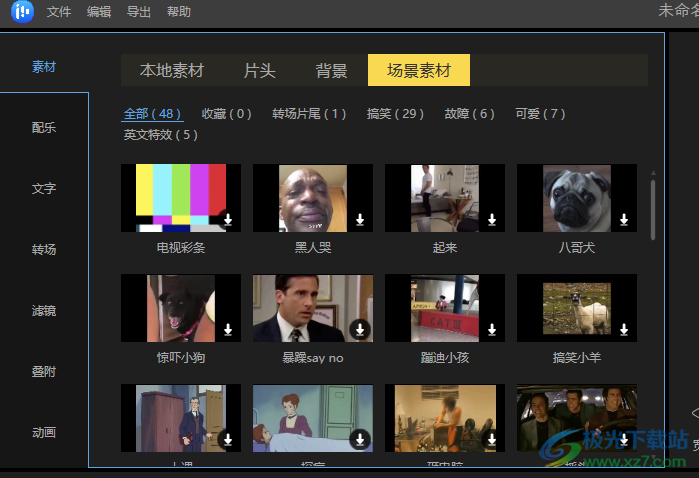
Task: Download the cartoon man with wardrobe clip
Action: (x=228, y=439)
